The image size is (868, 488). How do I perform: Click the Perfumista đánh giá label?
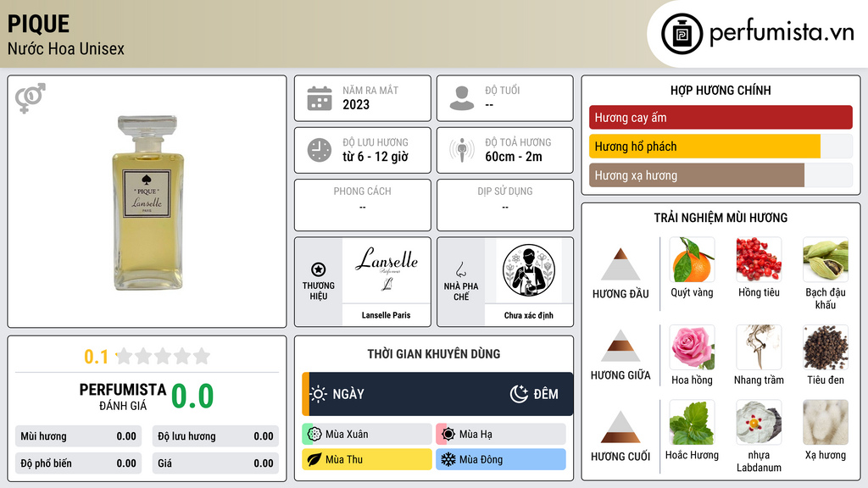(x=123, y=396)
